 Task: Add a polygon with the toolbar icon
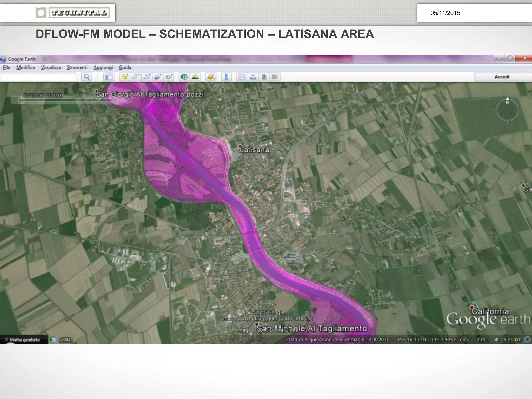(x=136, y=77)
